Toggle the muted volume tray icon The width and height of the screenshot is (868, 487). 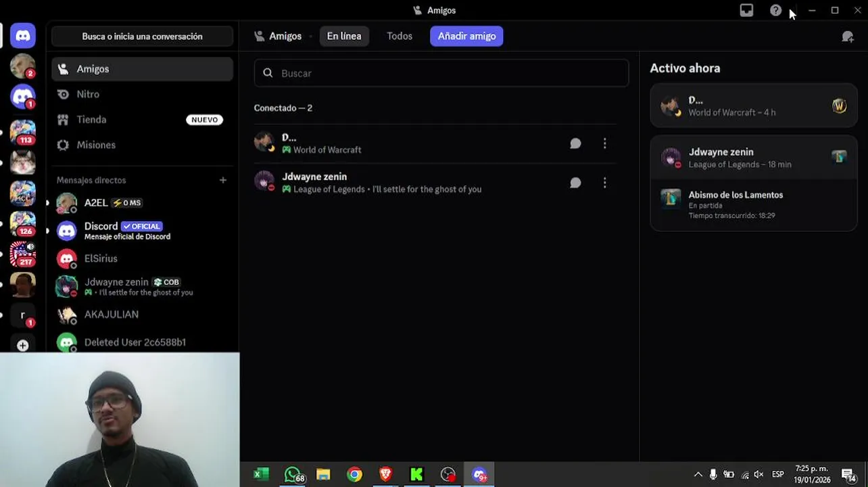tap(759, 475)
